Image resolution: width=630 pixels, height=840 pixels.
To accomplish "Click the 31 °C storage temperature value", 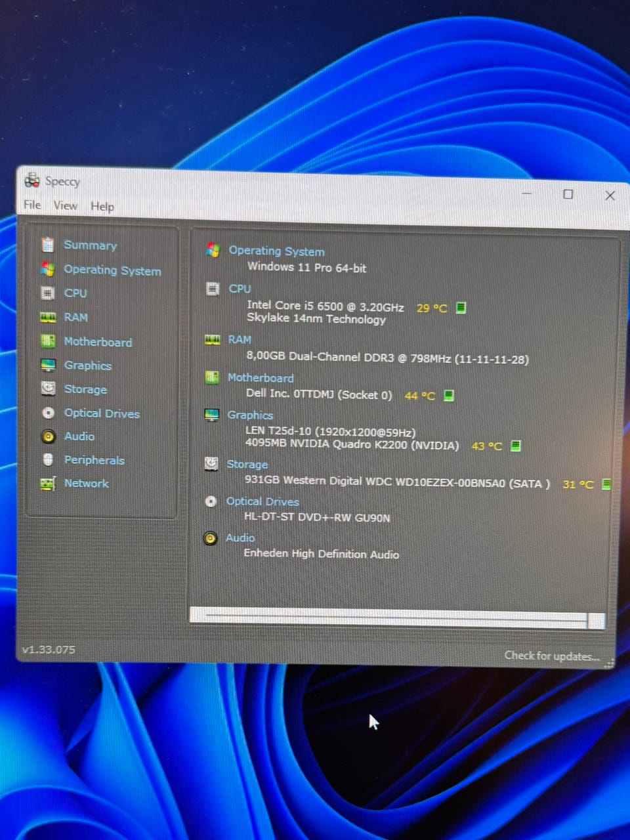I will coord(578,484).
